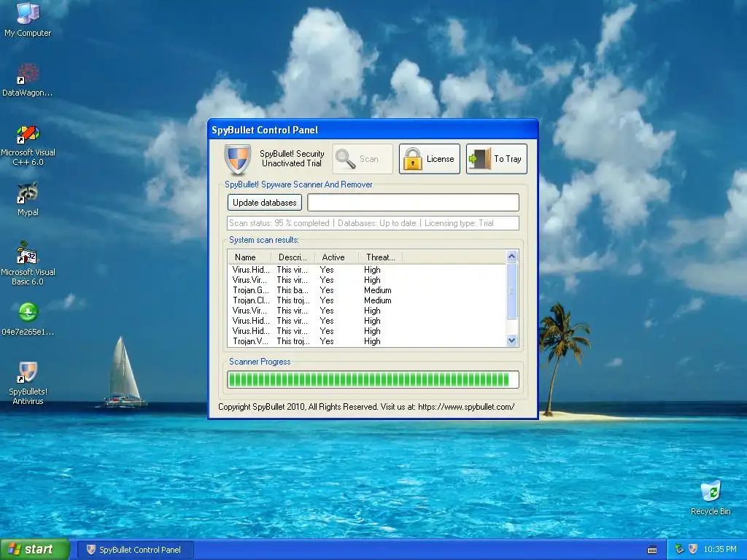Open the Windows start menu
This screenshot has width=747, height=560.
coord(34,550)
